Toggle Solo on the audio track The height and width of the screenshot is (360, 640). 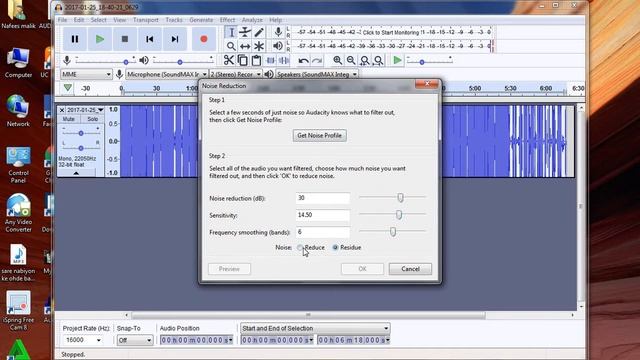coord(93,119)
